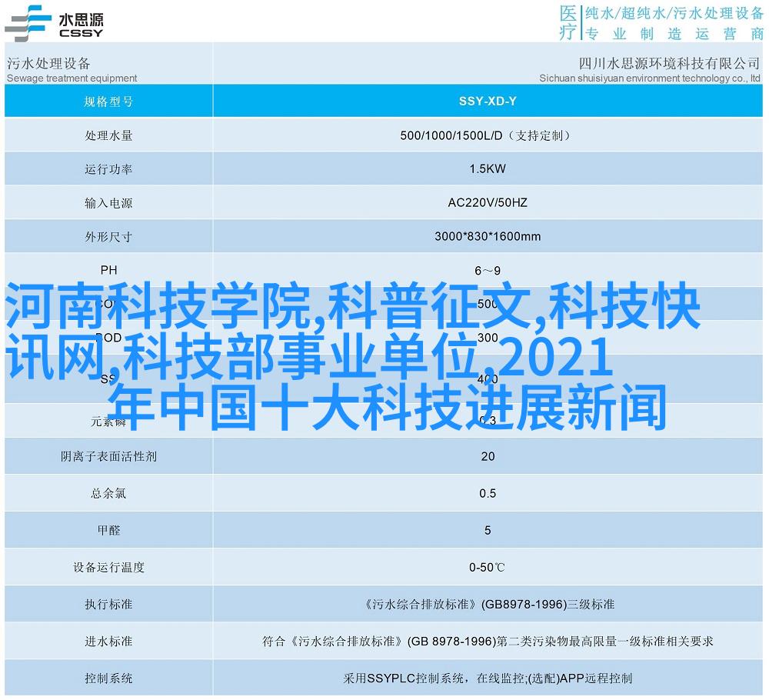Click the '进水标准' row label
The height and width of the screenshot is (700, 769).
tap(108, 641)
